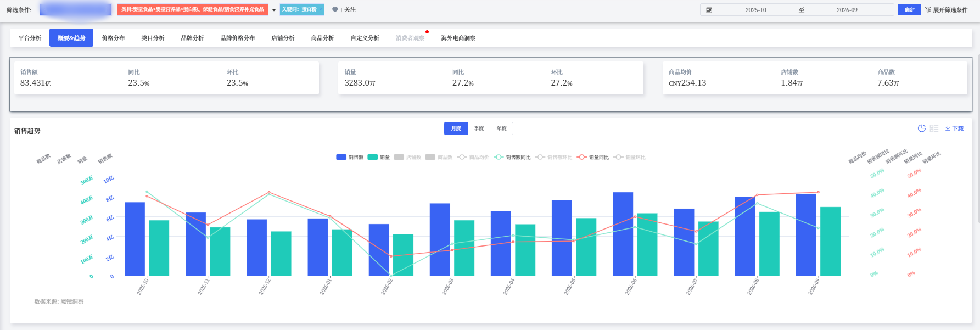Open the 平台分析 tab
Viewport: 980px width, 330px height.
30,38
